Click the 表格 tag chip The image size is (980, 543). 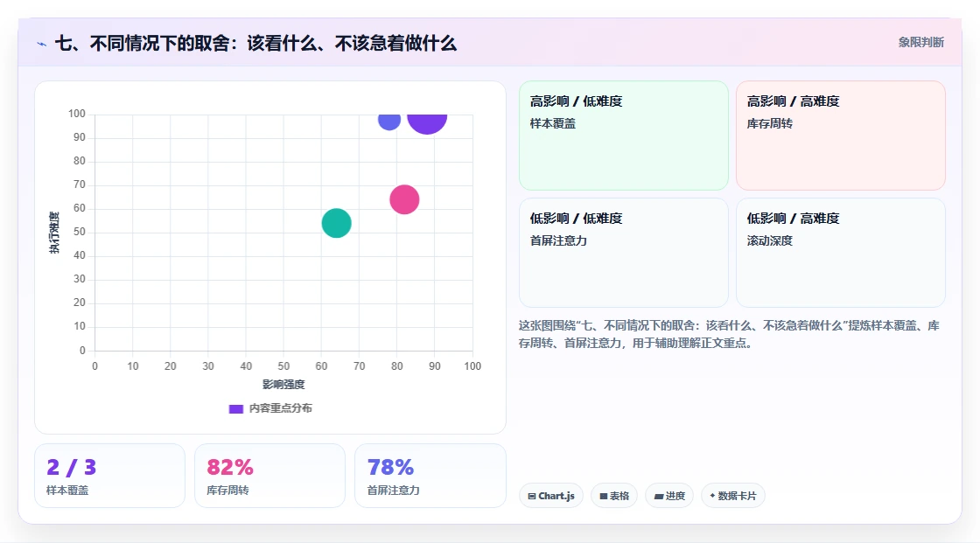613,496
